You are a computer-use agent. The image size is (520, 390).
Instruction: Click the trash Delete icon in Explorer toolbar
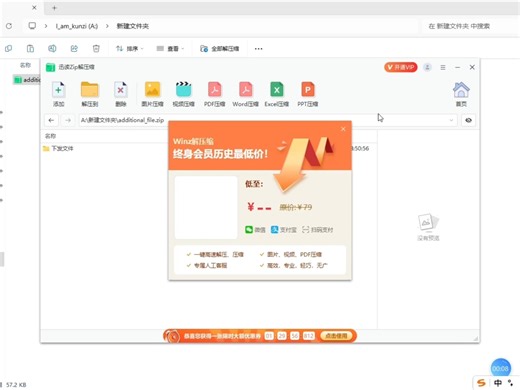96,49
